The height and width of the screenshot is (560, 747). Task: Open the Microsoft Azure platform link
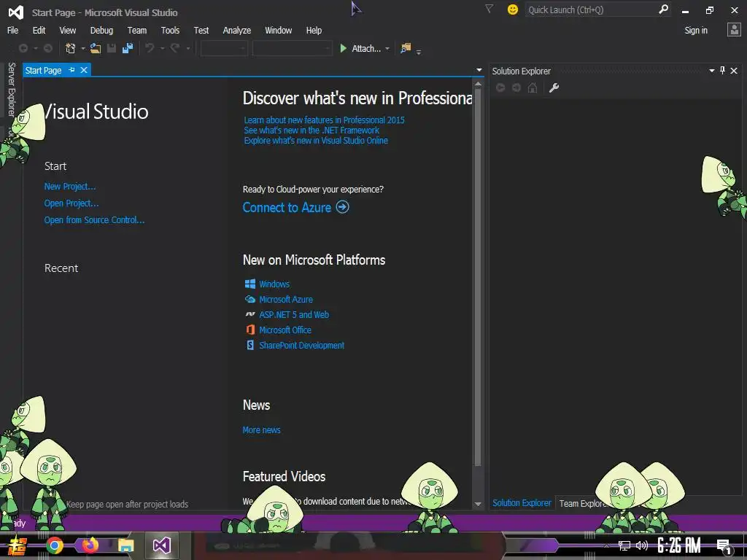tap(286, 299)
